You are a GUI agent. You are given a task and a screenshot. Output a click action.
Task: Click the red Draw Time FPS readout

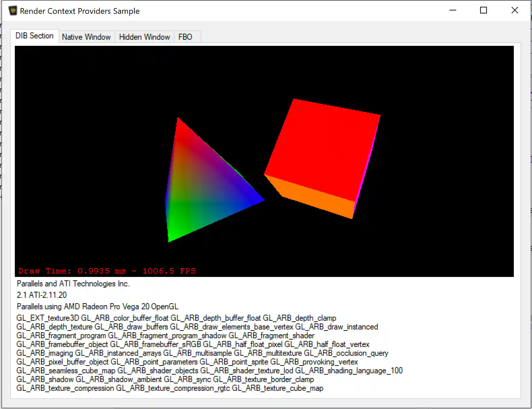pos(107,271)
